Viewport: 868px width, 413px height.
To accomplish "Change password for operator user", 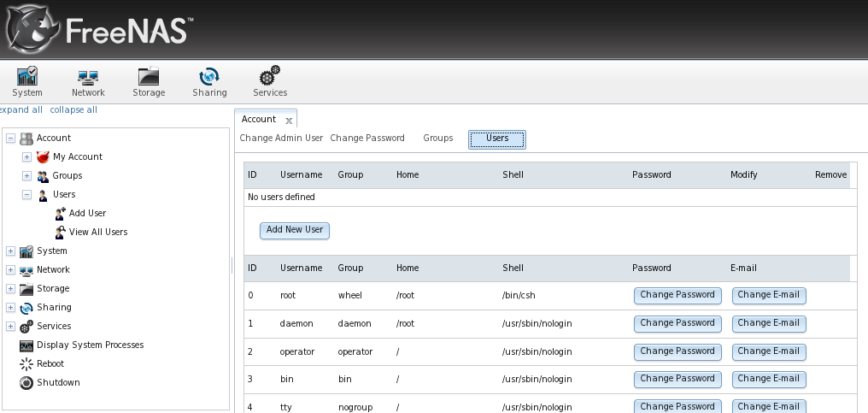I will tap(677, 352).
